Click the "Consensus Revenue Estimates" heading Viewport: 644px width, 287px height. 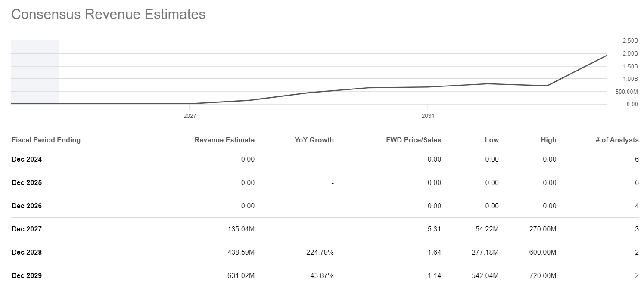tap(108, 14)
